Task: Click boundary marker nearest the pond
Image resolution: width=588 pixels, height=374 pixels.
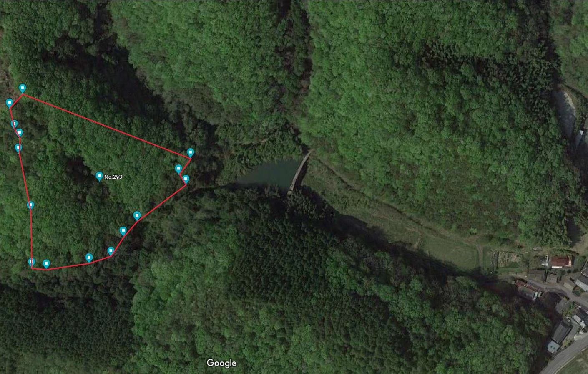Action: point(186,179)
